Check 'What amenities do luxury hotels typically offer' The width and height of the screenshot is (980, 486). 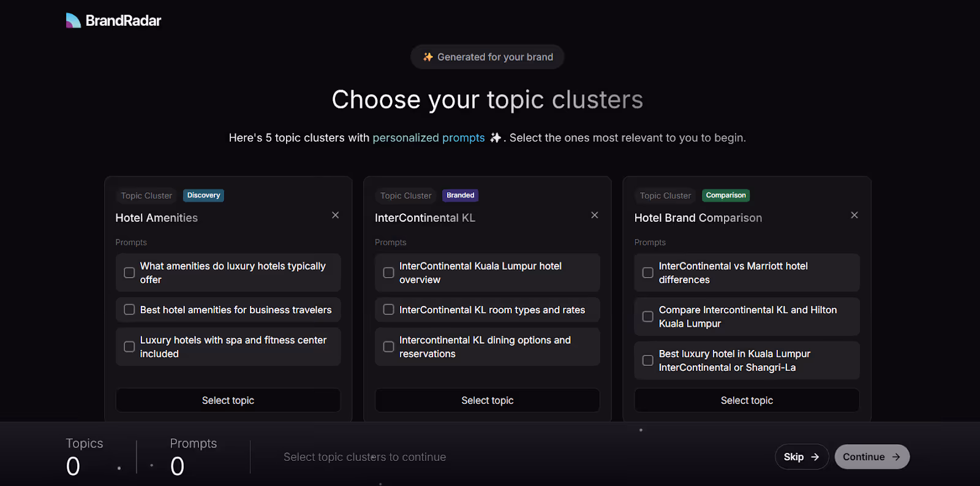pos(129,273)
